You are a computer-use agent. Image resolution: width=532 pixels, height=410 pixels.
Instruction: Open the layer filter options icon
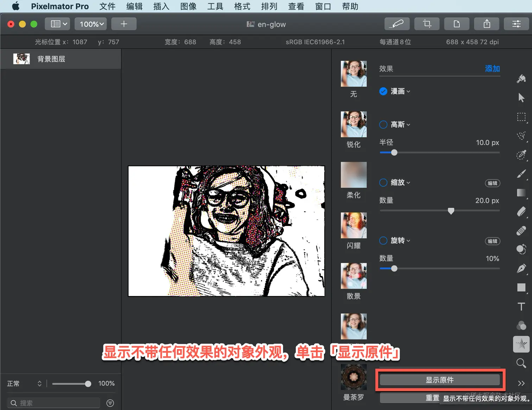(x=110, y=403)
